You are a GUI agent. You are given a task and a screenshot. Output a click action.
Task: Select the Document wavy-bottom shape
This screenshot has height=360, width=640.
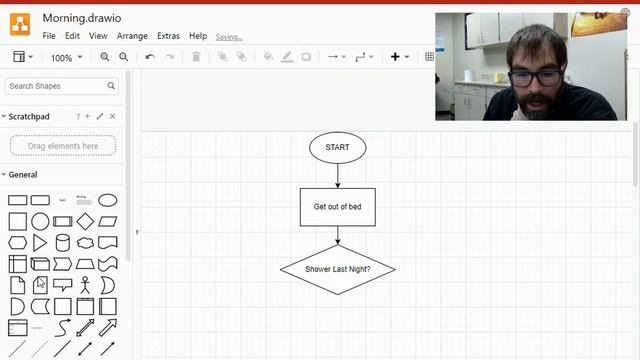[x=108, y=242]
